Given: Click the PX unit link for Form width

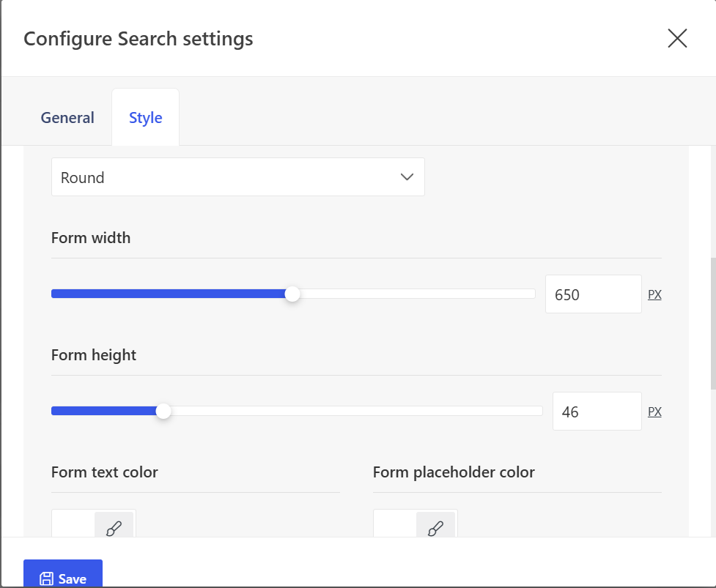Looking at the screenshot, I should 654,294.
